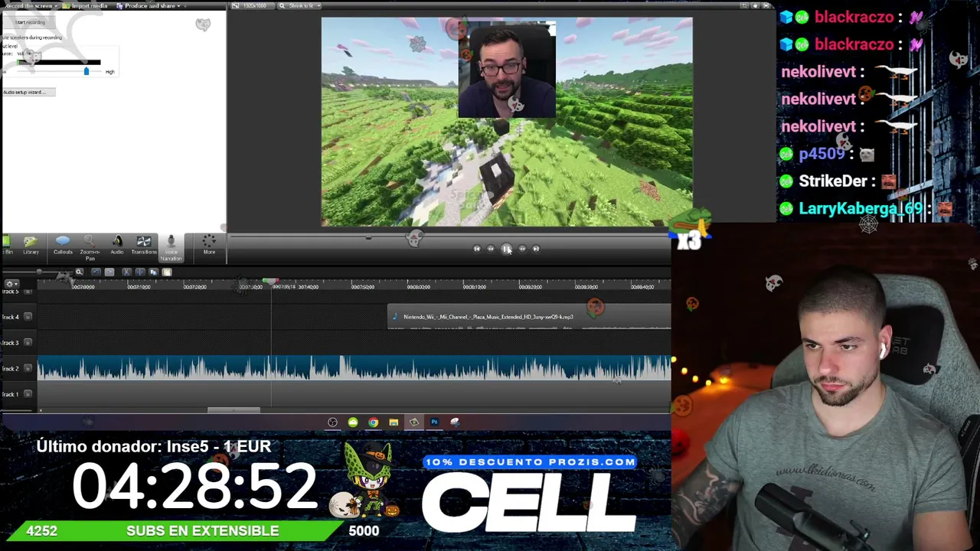Adjust the input level slider
The width and height of the screenshot is (980, 551).
(86, 71)
